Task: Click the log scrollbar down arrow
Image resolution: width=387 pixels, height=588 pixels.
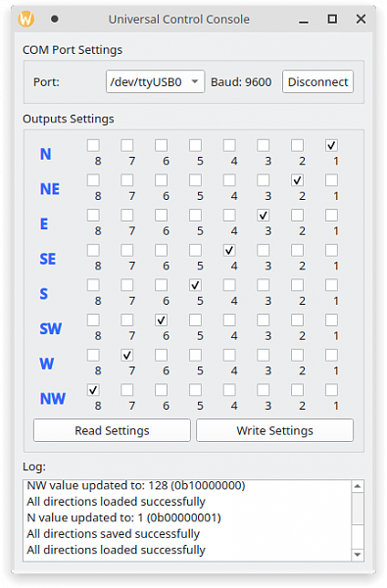Action: [x=358, y=555]
